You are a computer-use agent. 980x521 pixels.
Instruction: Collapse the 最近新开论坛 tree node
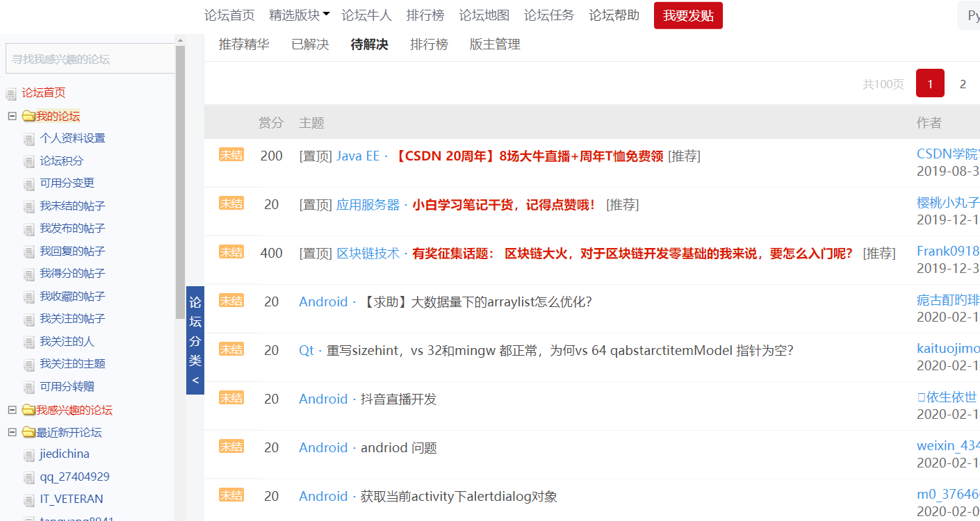[x=12, y=432]
